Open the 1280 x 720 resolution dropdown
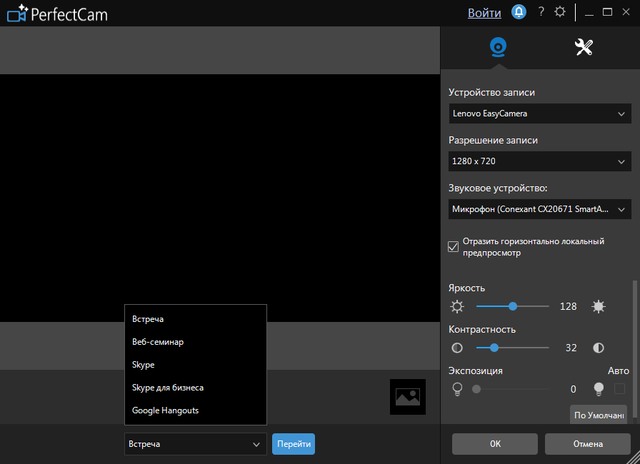The height and width of the screenshot is (464, 640). click(540, 161)
